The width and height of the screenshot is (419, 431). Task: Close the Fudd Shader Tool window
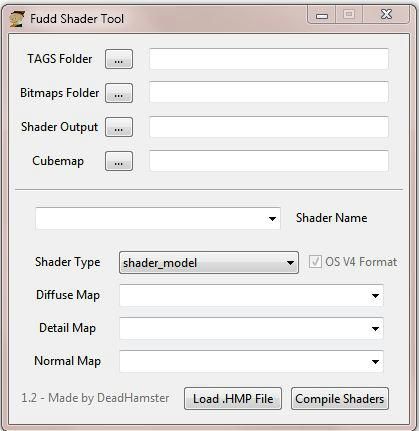[x=386, y=15]
